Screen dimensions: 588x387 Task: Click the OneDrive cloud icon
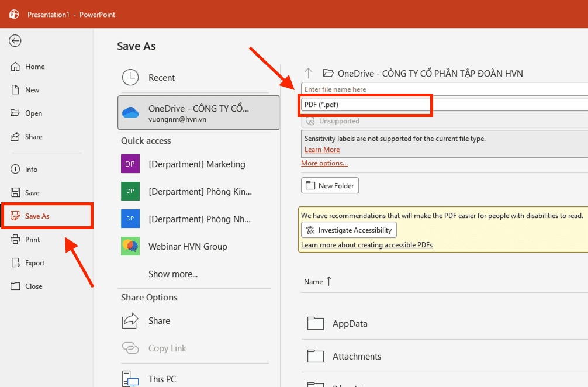pyautogui.click(x=130, y=112)
